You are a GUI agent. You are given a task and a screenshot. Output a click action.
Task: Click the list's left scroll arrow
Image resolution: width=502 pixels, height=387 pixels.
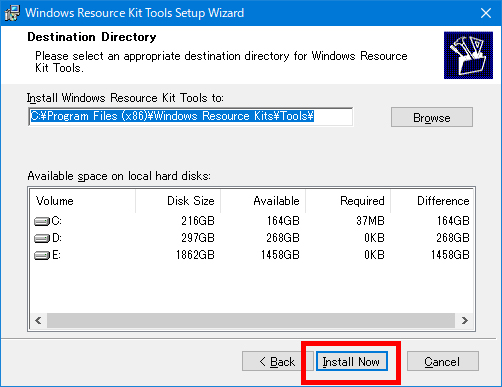[x=38, y=321]
